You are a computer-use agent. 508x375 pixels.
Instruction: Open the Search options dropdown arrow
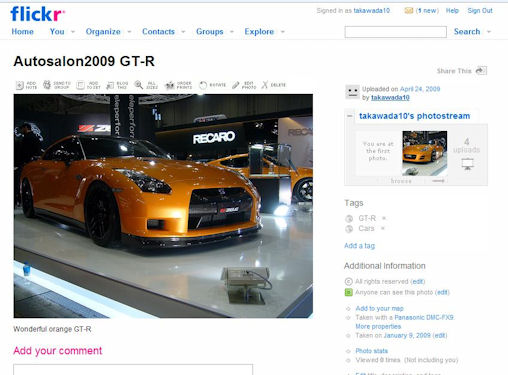tap(489, 32)
